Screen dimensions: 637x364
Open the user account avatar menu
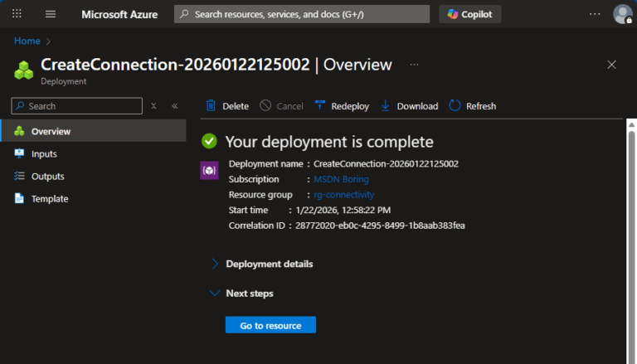click(x=622, y=14)
